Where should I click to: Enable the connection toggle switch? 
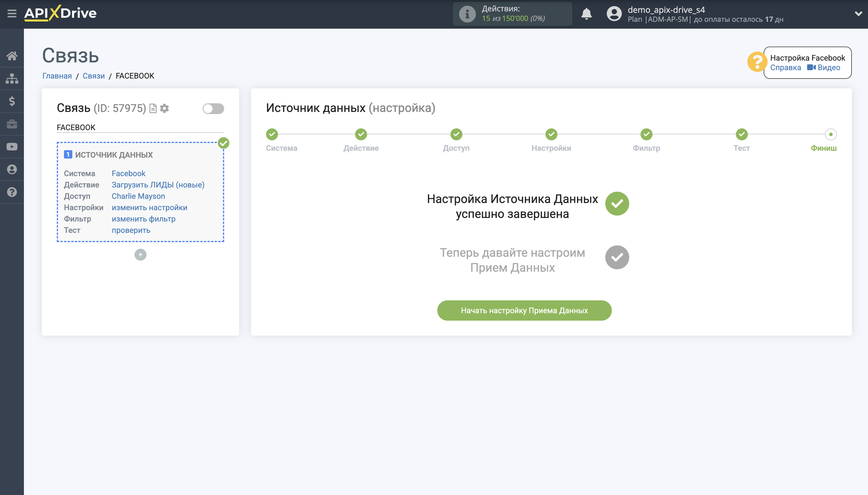[x=213, y=108]
